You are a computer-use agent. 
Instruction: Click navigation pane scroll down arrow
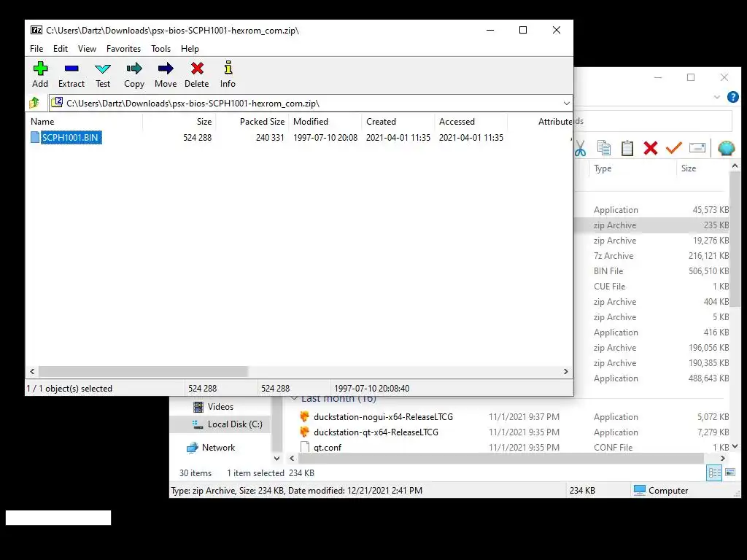(276, 459)
